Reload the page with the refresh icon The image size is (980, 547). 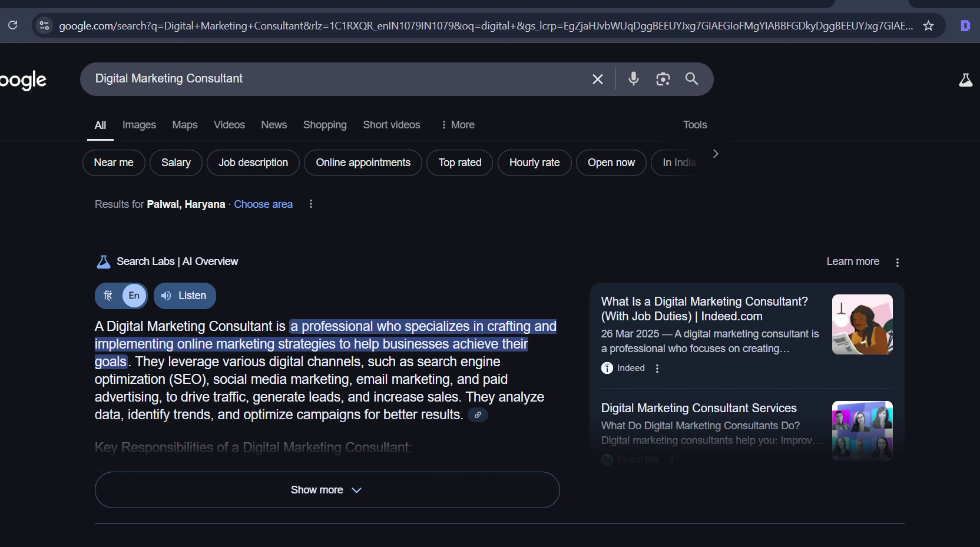pos(12,25)
